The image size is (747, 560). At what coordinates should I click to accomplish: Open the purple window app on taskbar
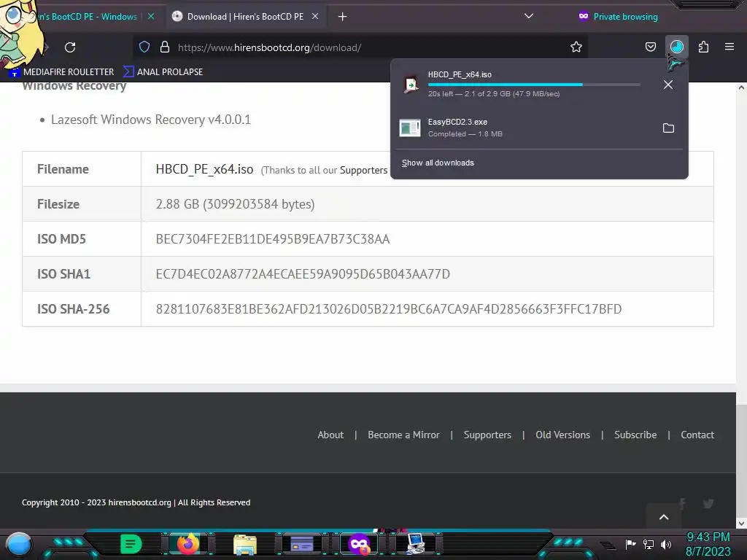click(x=301, y=544)
